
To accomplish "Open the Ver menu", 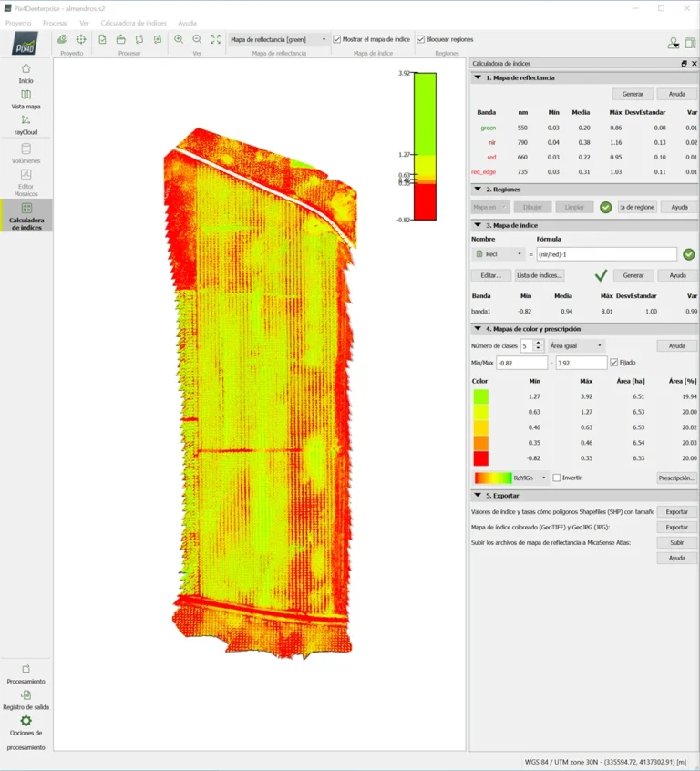I will [84, 23].
